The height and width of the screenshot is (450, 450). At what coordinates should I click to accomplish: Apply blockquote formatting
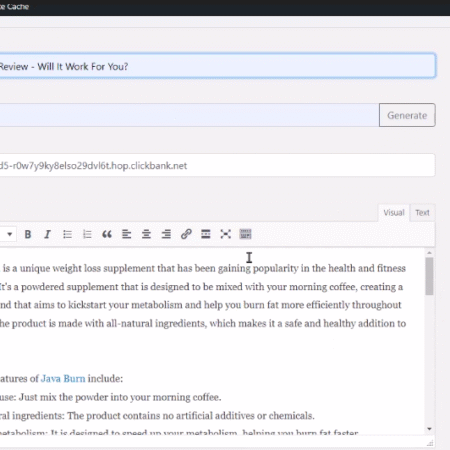pyautogui.click(x=107, y=234)
